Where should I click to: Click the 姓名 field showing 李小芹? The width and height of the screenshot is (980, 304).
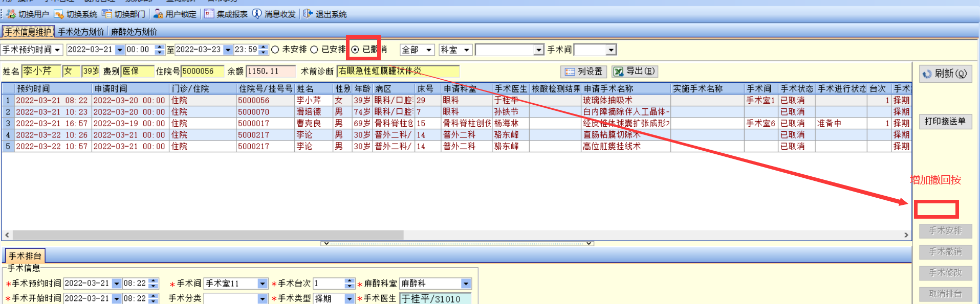coord(41,71)
